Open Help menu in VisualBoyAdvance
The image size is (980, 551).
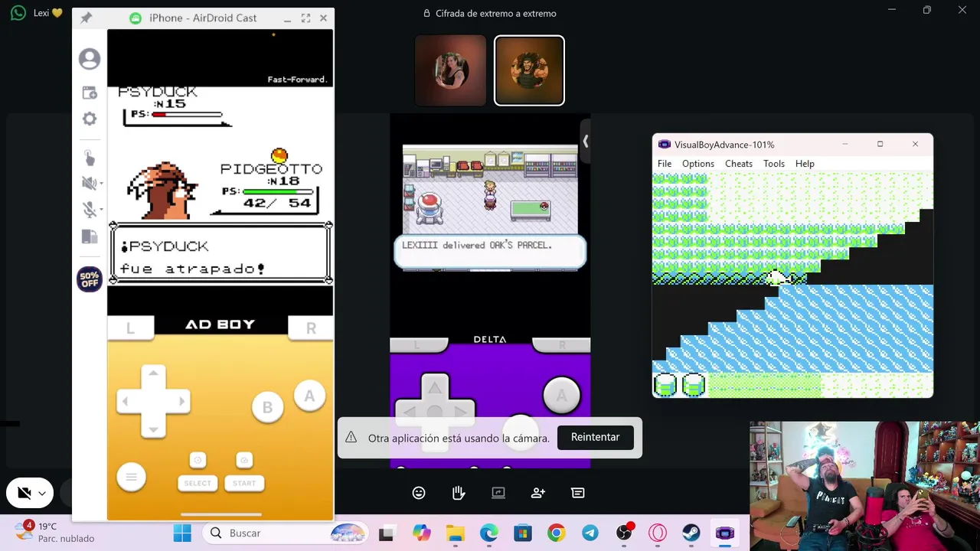pos(805,164)
